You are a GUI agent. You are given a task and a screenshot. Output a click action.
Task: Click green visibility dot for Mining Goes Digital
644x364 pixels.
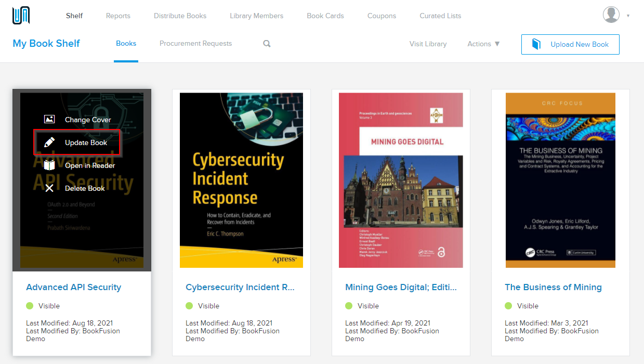click(x=349, y=306)
